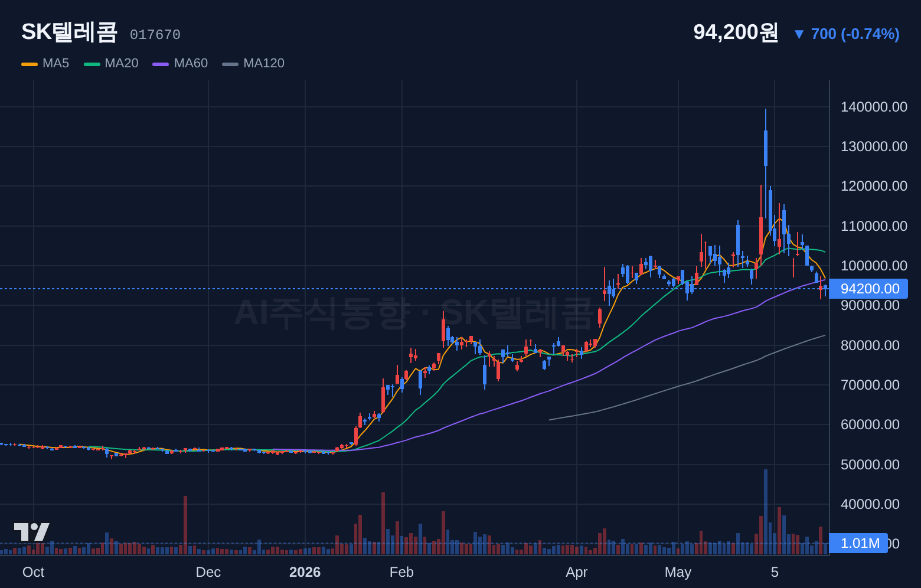Click the Dec time axis label

click(208, 572)
